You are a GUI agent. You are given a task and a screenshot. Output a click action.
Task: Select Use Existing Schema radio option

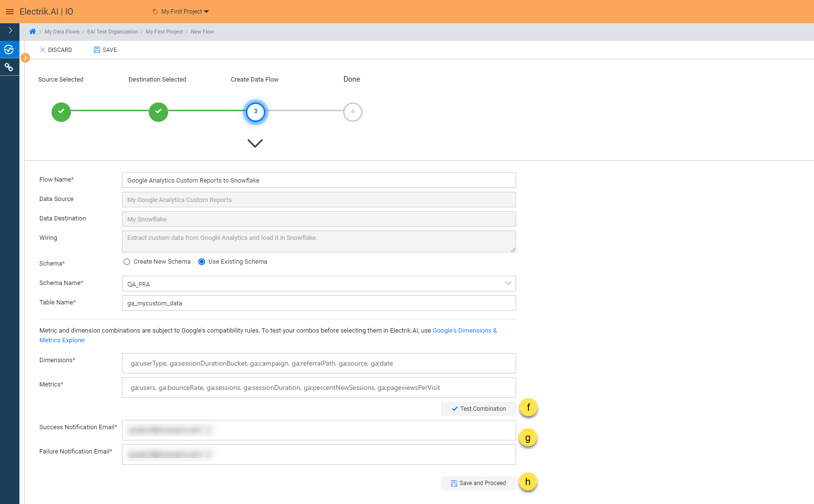pos(202,262)
